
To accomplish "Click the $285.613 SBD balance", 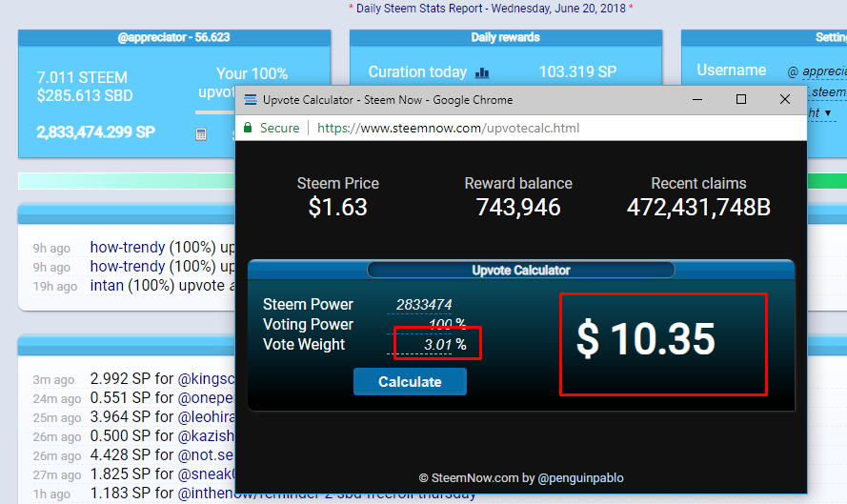I will 85,95.
